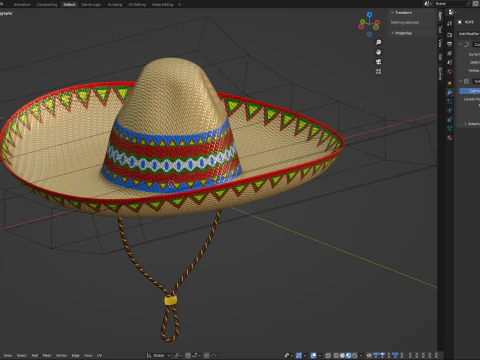The width and height of the screenshot is (480, 360).
Task: Open the Object Constraints properties tab icon
Action: [x=450, y=119]
